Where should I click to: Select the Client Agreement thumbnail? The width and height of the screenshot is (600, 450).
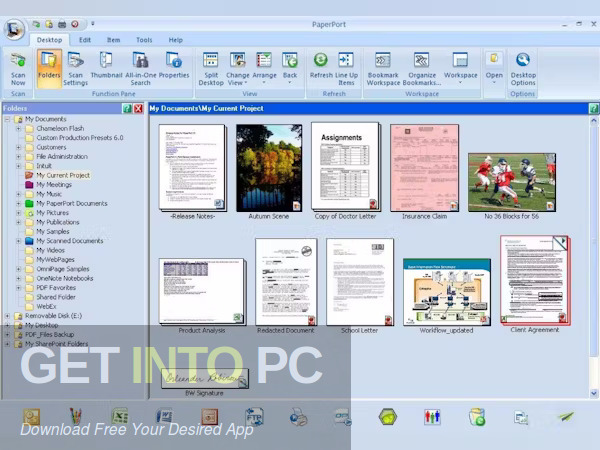535,280
